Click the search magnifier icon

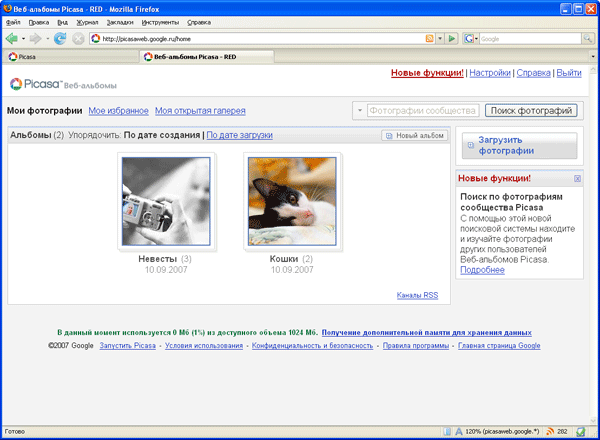tap(587, 38)
